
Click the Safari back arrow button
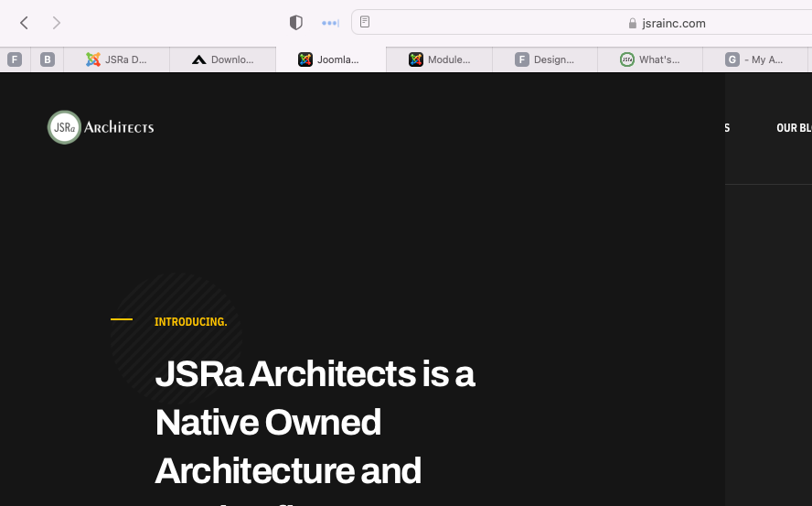tap(25, 23)
